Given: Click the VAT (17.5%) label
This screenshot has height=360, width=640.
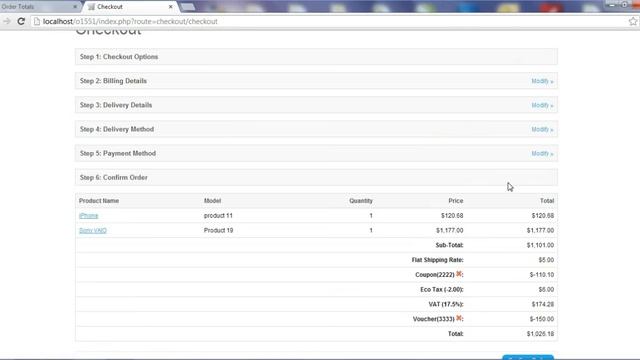Looking at the screenshot, I should (446, 304).
